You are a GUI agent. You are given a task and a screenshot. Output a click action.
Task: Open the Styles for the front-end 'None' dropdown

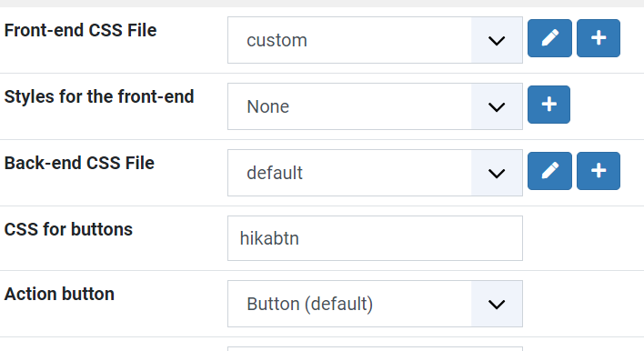tap(375, 106)
